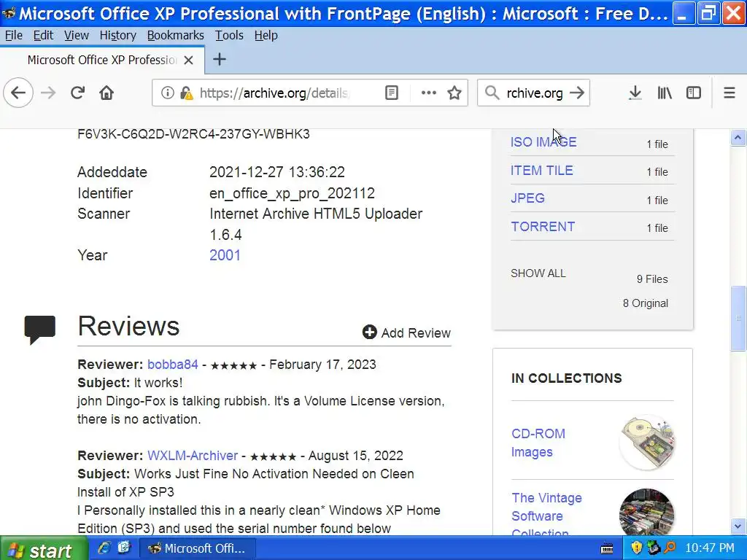Open the downloads panel

pyautogui.click(x=635, y=93)
